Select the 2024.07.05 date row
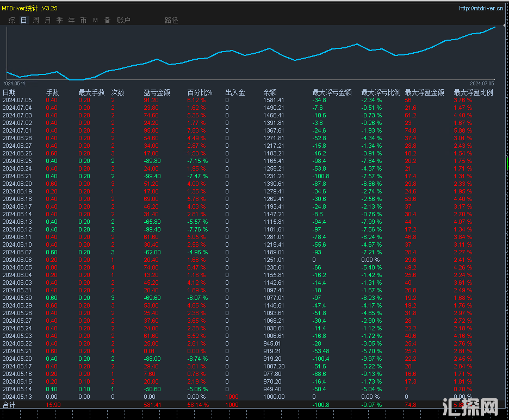This screenshot has height=420, width=509. [x=17, y=100]
